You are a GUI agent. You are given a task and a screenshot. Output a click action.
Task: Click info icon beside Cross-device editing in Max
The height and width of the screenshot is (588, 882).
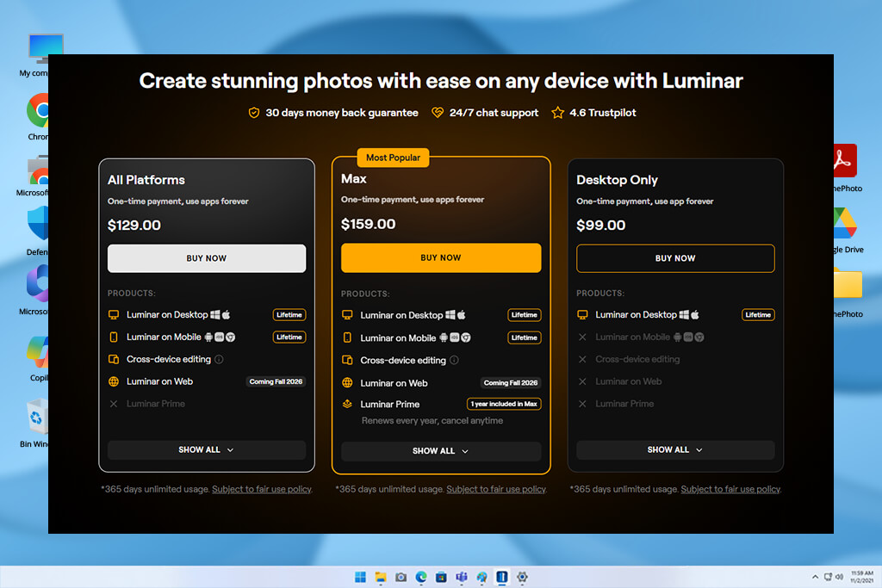(454, 360)
